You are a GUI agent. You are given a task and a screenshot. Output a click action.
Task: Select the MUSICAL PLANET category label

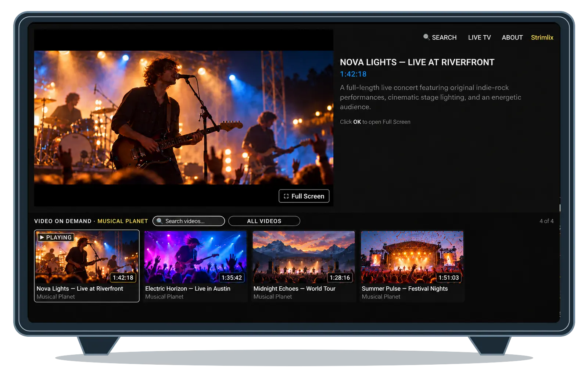123,221
